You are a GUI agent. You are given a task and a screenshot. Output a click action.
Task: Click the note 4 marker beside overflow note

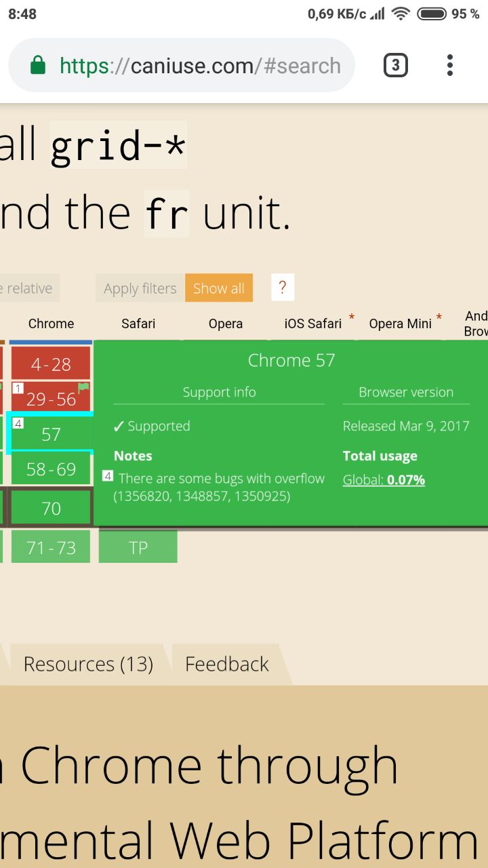(107, 476)
